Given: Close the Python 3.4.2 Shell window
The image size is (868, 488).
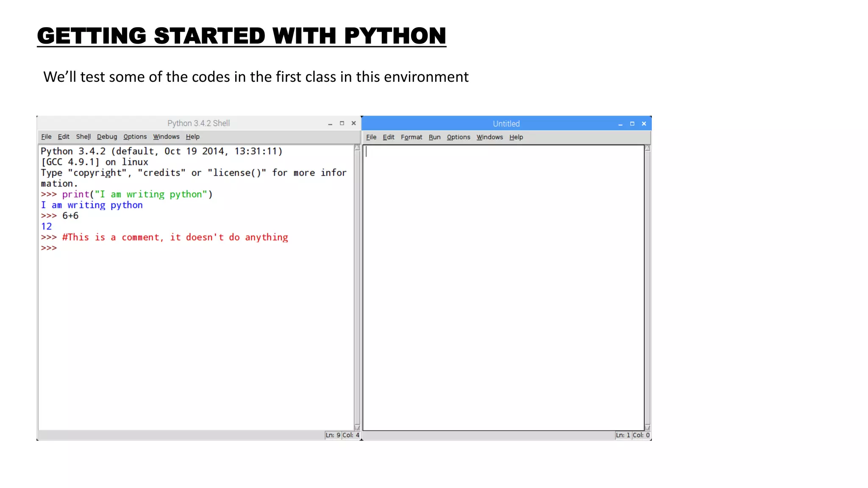Looking at the screenshot, I should (x=353, y=123).
